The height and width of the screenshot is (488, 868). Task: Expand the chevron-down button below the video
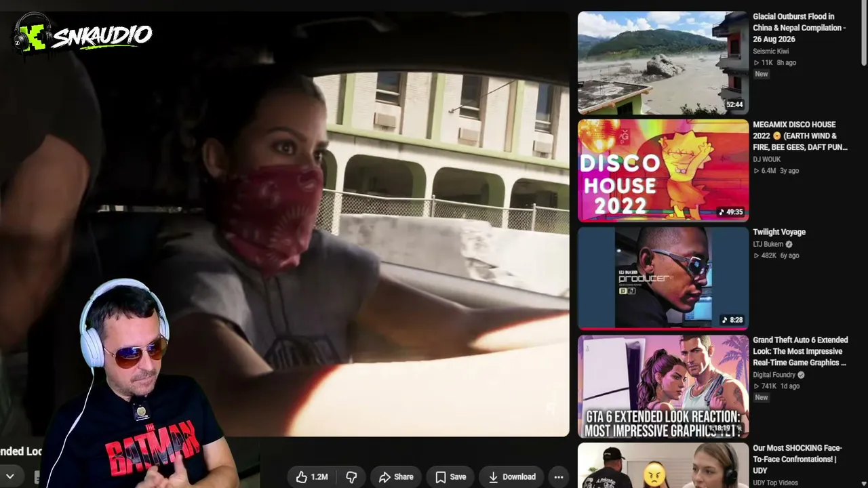(10, 476)
